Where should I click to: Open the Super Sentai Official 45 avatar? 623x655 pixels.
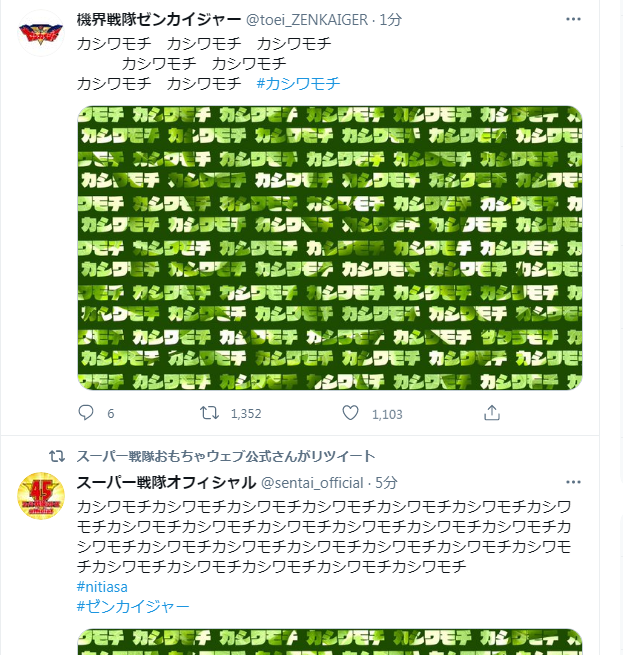(x=41, y=496)
